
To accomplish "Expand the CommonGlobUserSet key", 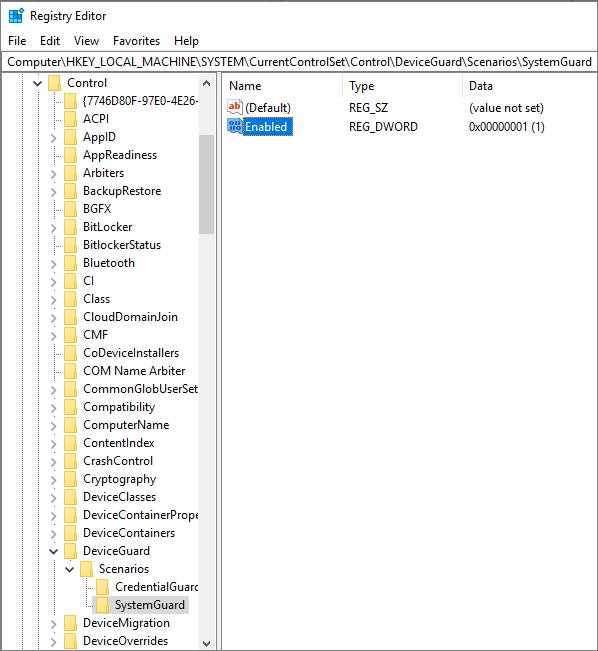I will coord(54,389).
